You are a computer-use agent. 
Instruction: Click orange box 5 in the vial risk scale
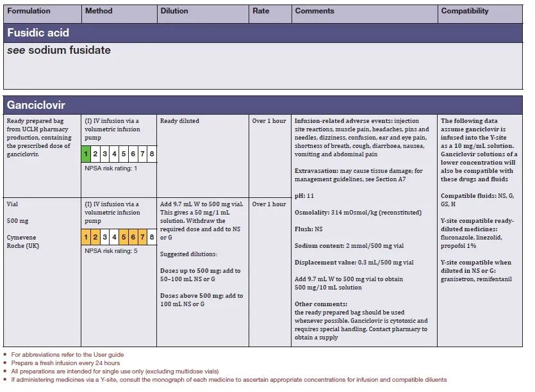(x=124, y=237)
